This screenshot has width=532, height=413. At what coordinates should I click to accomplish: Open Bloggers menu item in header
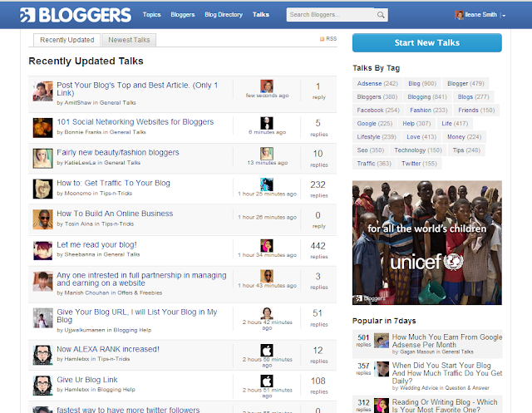183,15
